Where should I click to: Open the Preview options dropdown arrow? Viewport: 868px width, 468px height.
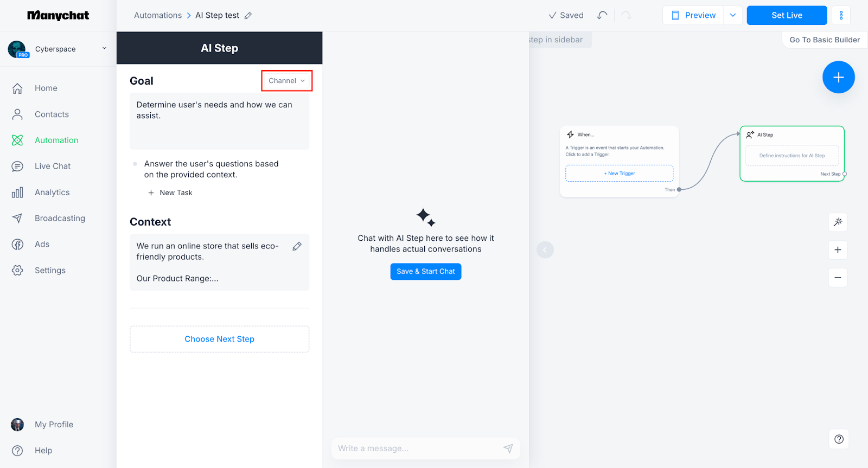733,15
